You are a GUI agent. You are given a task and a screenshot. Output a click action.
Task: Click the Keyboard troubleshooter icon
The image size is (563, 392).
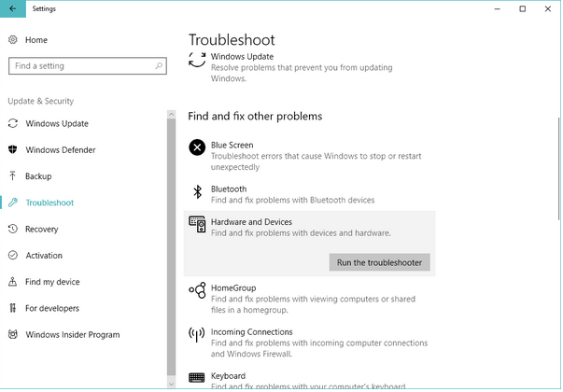coord(197,378)
